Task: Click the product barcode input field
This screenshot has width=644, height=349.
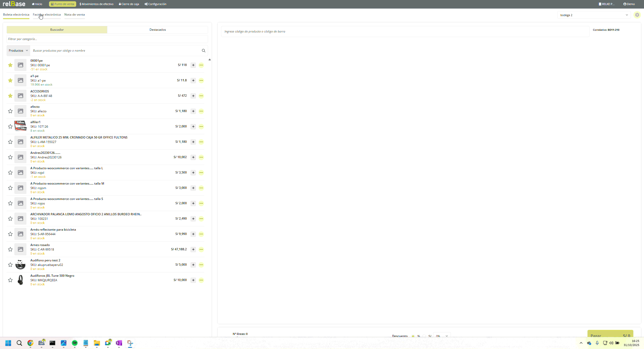Action: (x=405, y=31)
